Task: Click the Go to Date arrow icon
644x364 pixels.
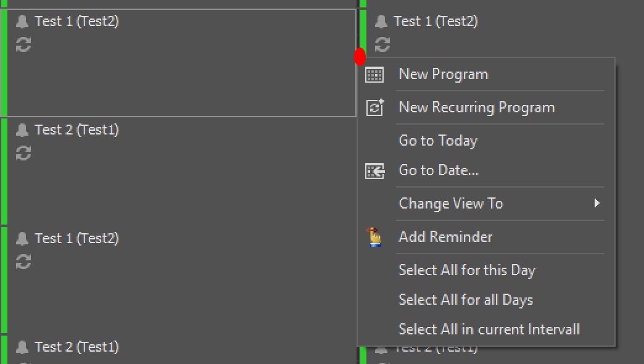Action: click(374, 171)
